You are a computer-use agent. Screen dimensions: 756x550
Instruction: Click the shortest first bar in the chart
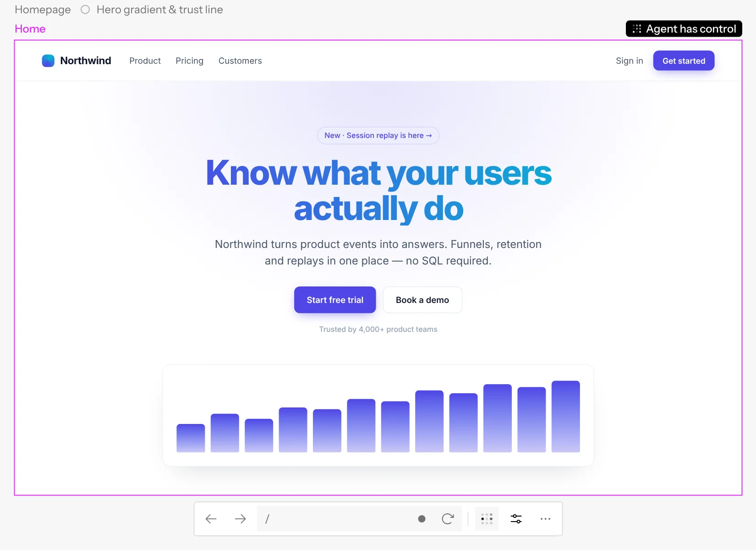tap(191, 438)
